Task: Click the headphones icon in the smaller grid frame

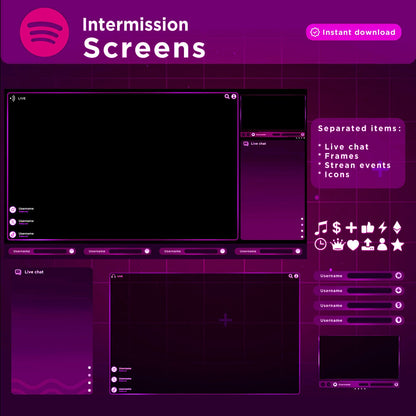Action: coord(114,276)
